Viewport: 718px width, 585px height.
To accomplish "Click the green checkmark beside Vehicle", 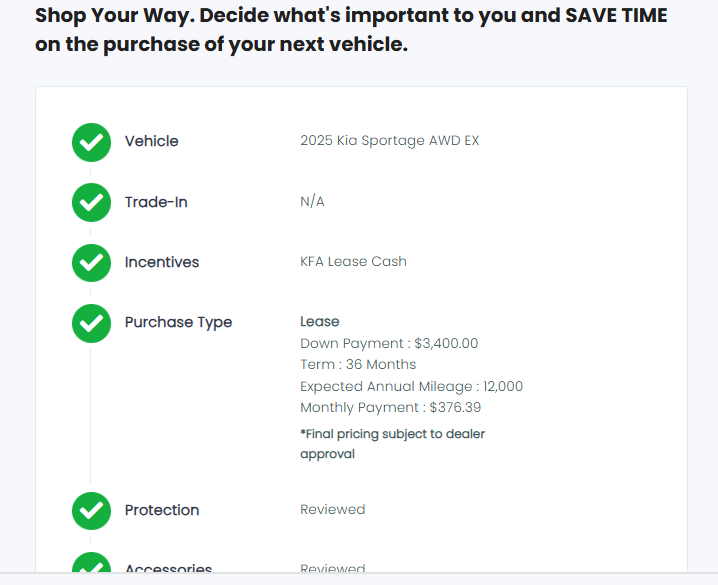I will (91, 142).
